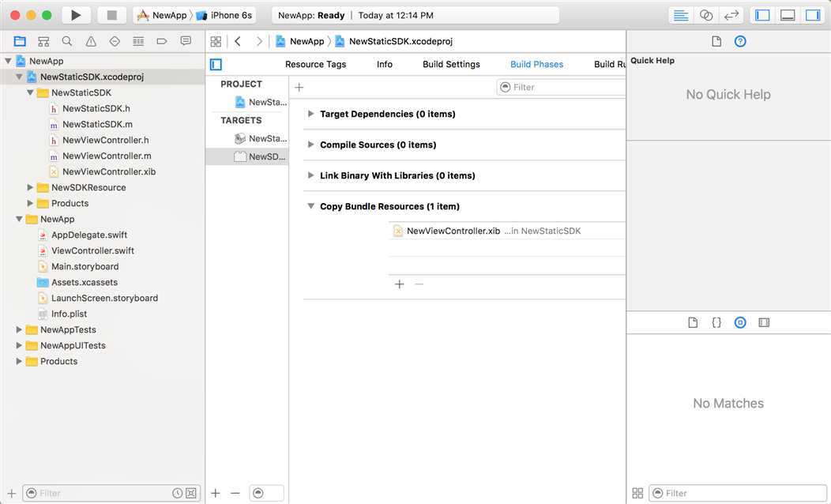Remove the selected target

(235, 494)
